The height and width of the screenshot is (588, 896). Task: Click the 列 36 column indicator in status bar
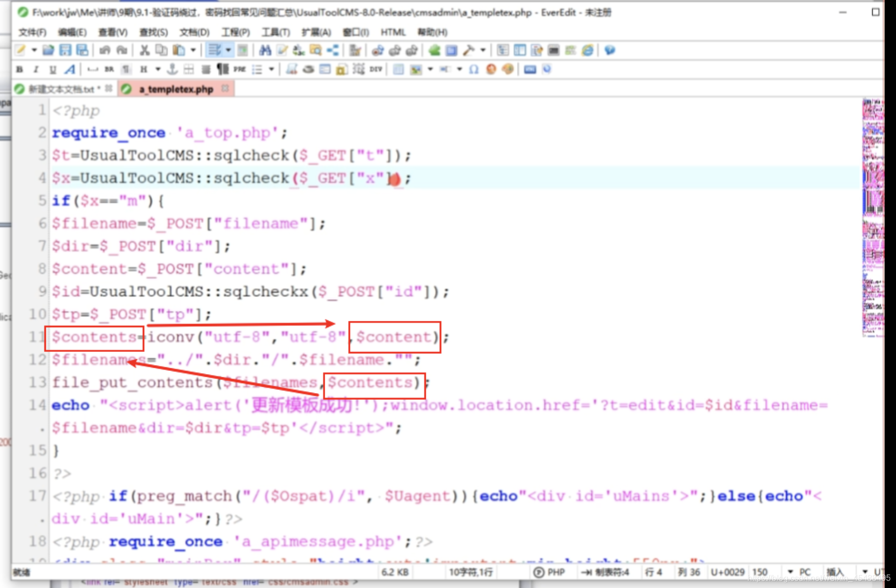[x=689, y=572]
